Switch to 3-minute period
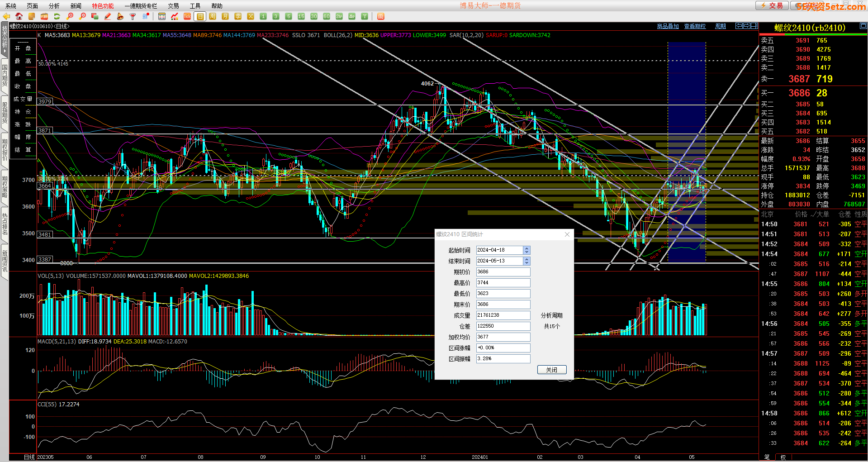 (276, 16)
